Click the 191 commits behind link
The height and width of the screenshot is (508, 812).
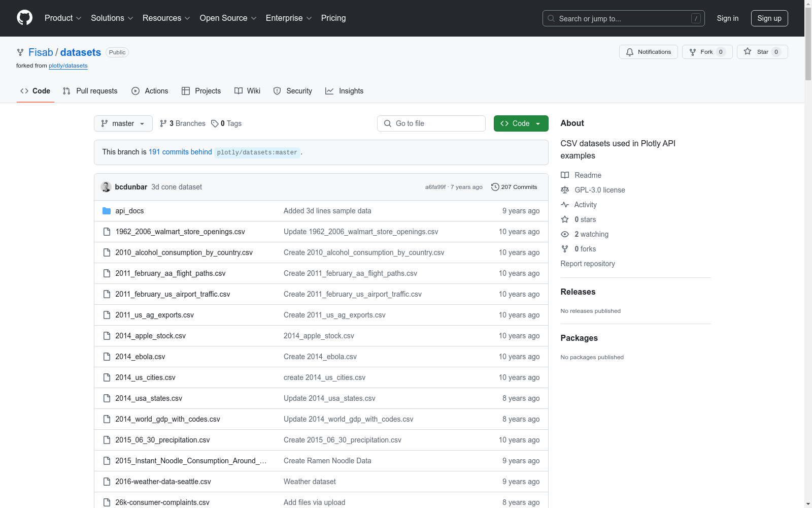(x=180, y=152)
